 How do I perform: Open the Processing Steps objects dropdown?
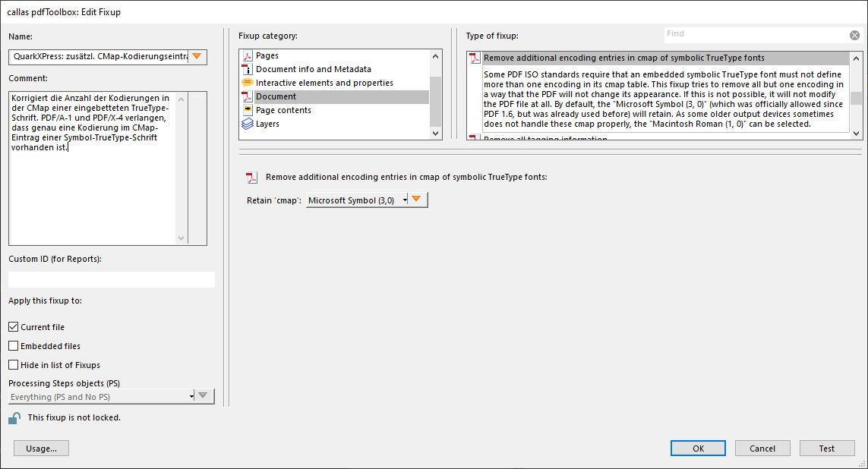102,397
